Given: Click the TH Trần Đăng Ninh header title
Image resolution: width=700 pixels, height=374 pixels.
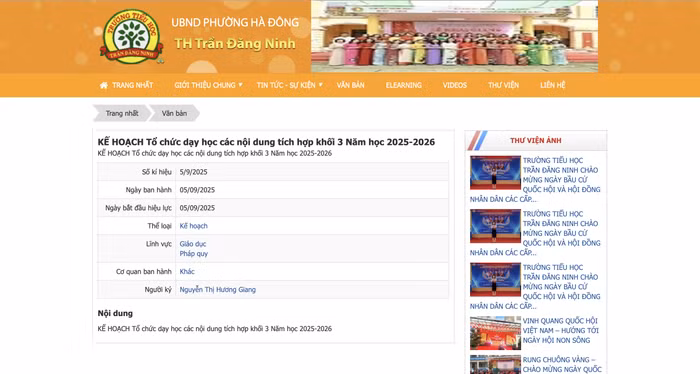Looking at the screenshot, I should 235,44.
